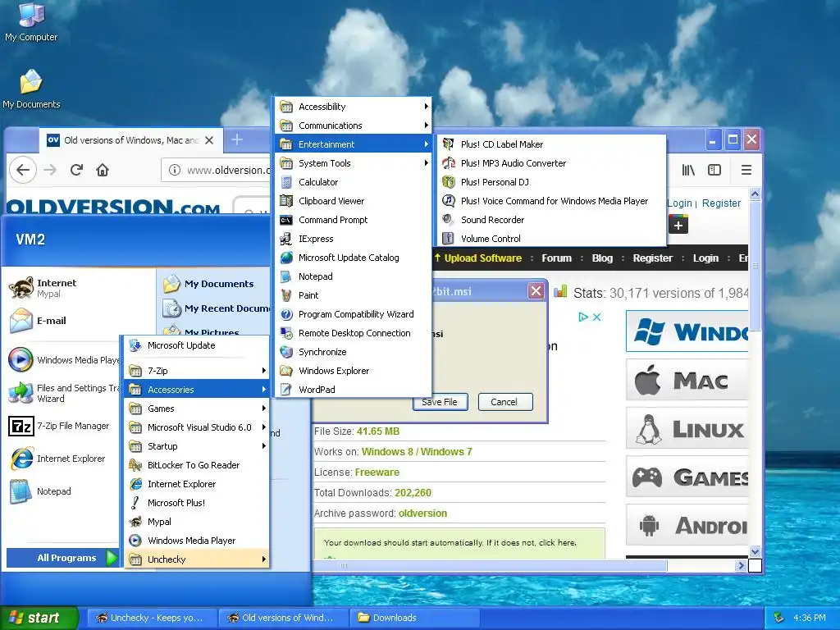Viewport: 840px width, 630px height.
Task: Open 7-Zip File Manager pinned item
Action: pos(60,426)
